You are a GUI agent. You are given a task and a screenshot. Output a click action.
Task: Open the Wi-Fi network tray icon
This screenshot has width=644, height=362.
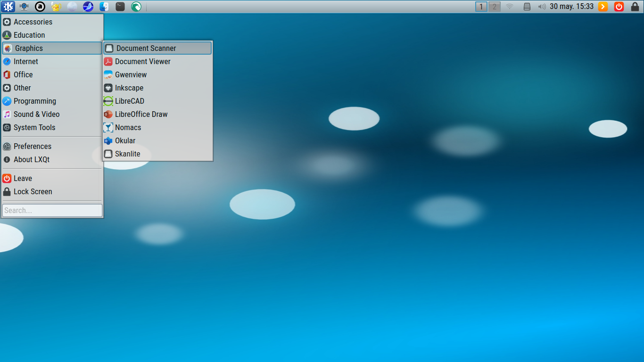point(509,7)
